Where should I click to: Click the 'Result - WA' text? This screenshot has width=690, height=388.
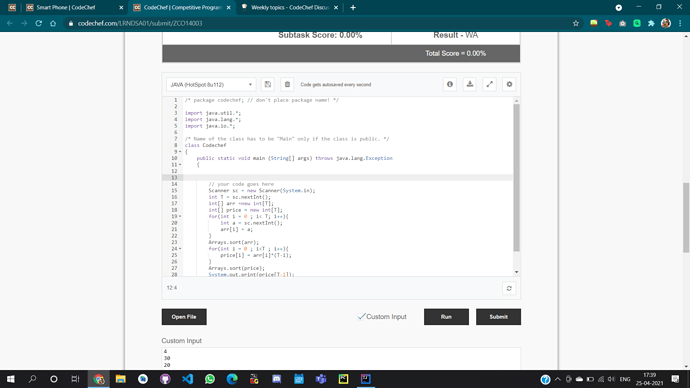coord(455,35)
